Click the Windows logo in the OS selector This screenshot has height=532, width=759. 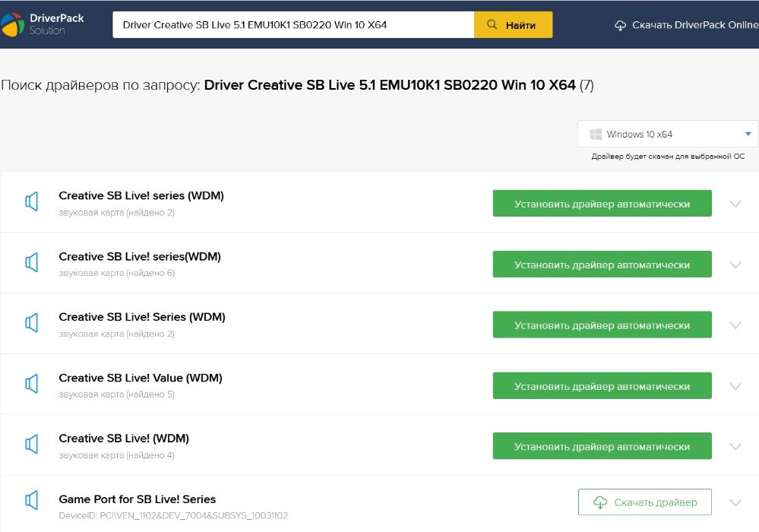click(596, 135)
